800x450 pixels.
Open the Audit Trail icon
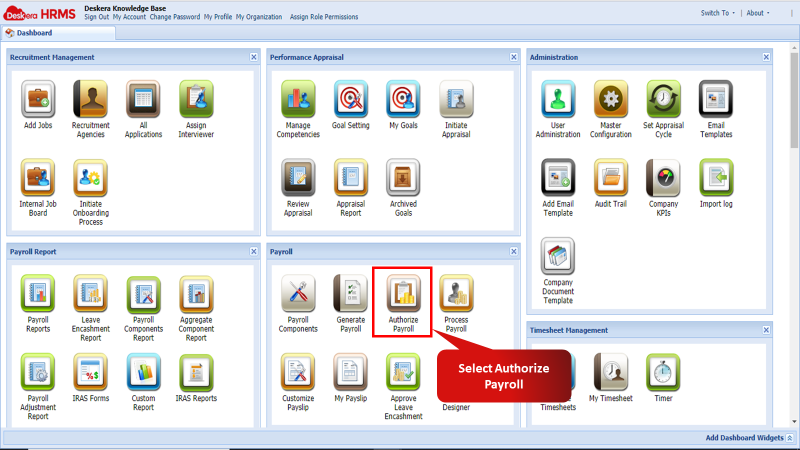coord(611,178)
